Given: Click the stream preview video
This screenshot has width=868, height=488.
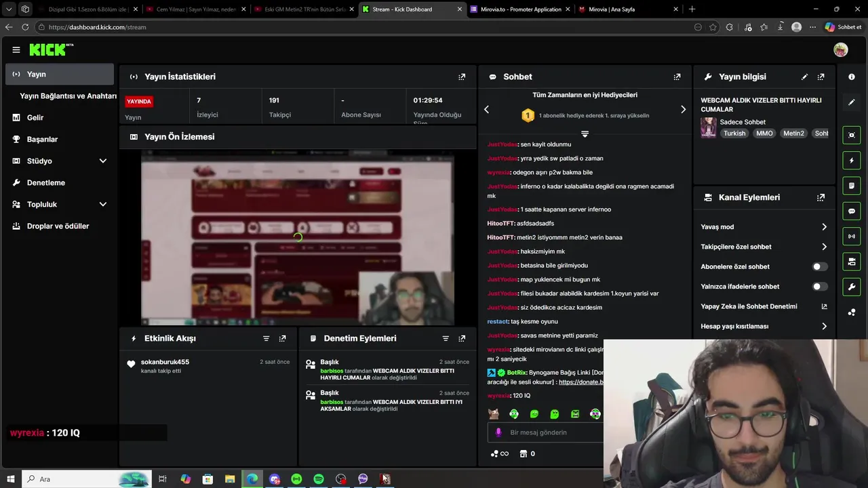Looking at the screenshot, I should 298,237.
